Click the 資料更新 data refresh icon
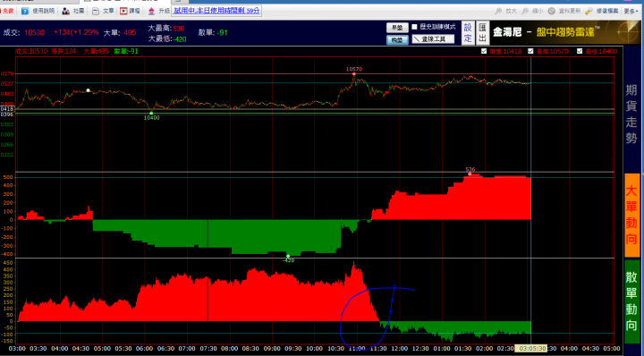 (552, 11)
